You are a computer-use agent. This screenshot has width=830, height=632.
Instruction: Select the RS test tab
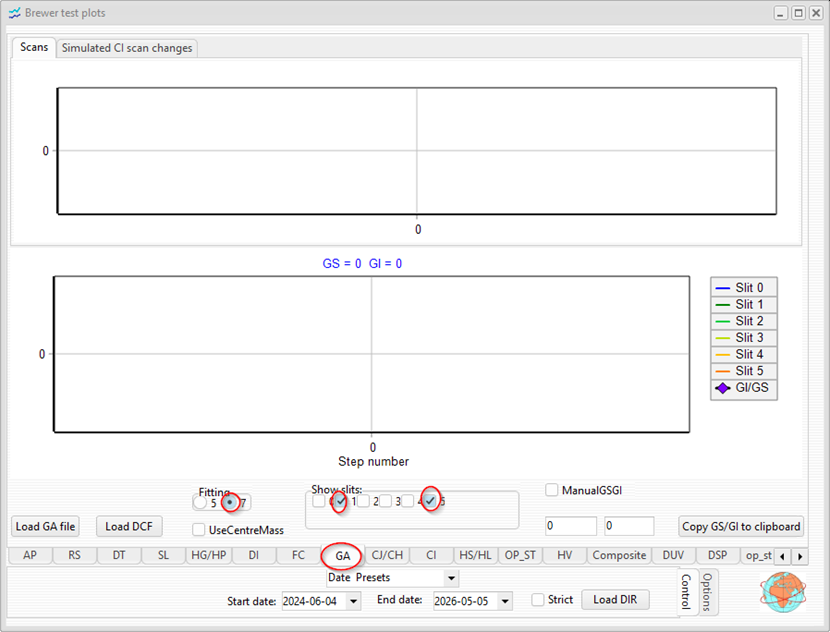click(74, 555)
